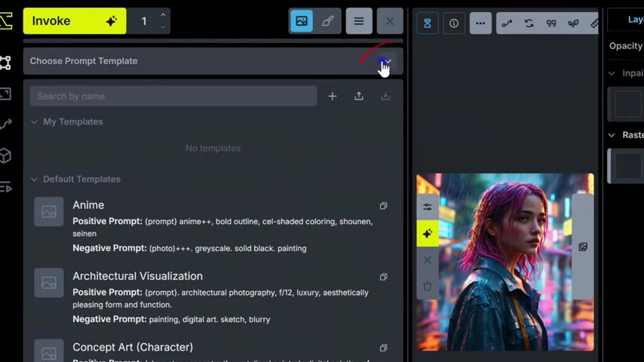Toggle the hourglass progress icon

coord(428,23)
